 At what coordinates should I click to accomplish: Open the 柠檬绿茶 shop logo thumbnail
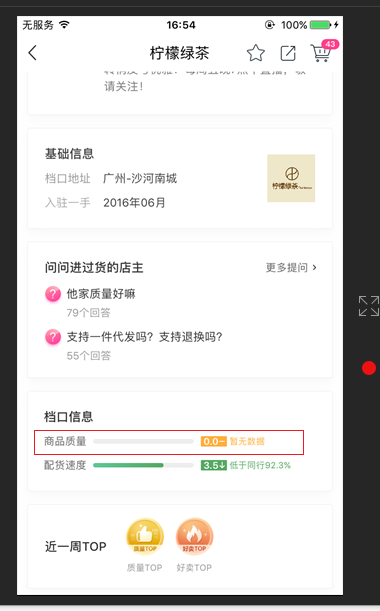tap(291, 178)
